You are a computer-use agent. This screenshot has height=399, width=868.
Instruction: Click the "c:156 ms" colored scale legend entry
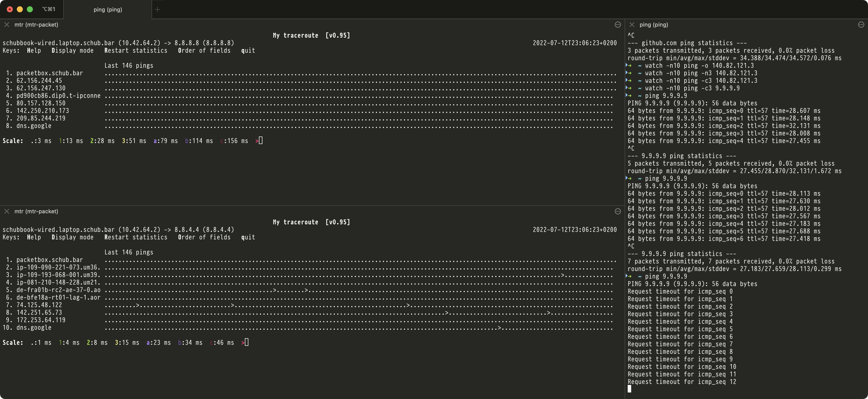pos(234,141)
